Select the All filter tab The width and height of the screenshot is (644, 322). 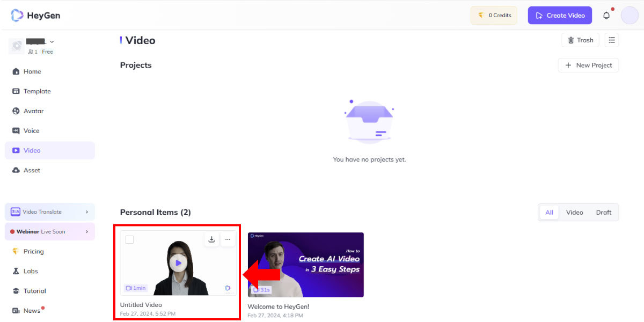[x=549, y=213]
